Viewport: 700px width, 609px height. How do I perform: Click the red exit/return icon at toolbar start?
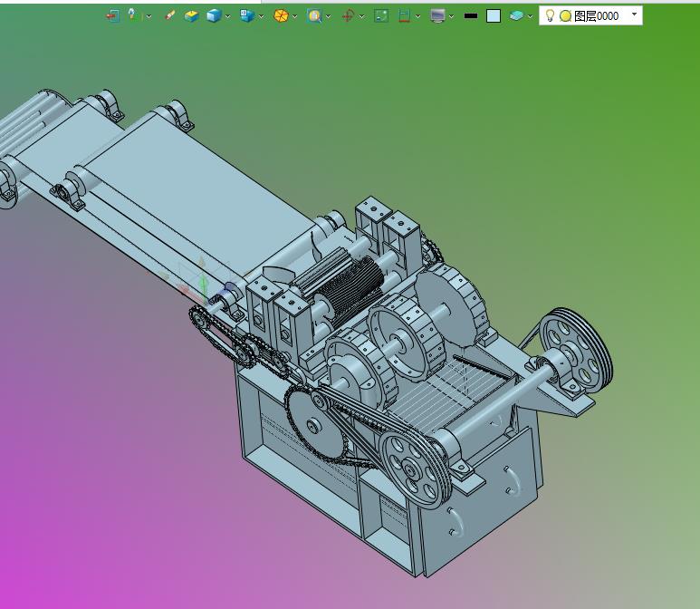tap(111, 15)
